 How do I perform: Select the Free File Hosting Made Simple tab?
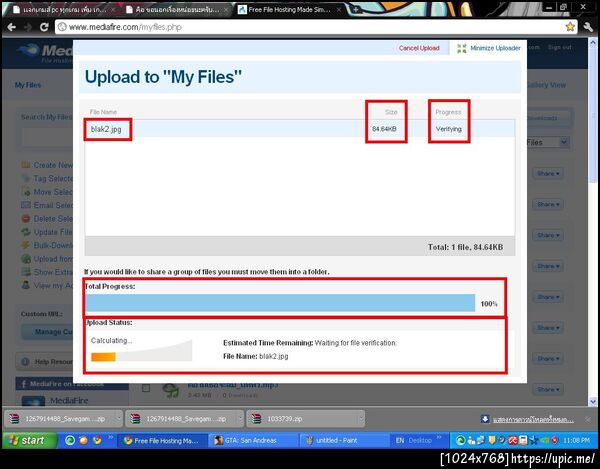click(x=289, y=10)
